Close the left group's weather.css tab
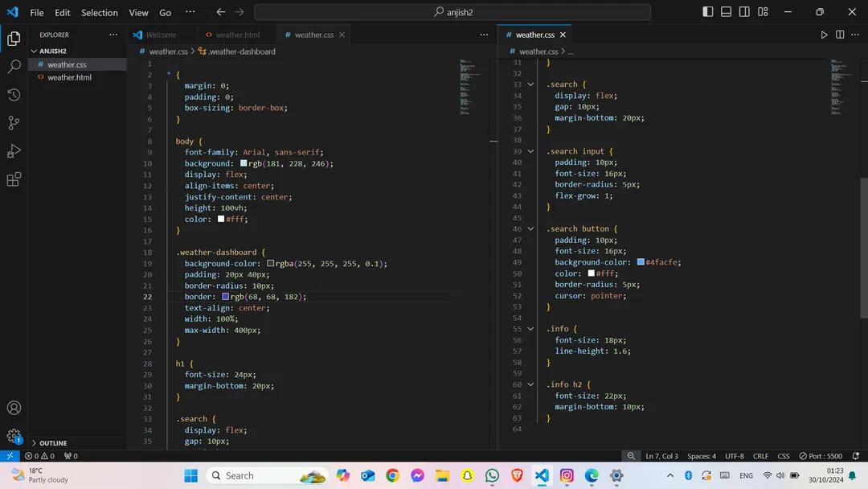This screenshot has height=489, width=868. click(342, 35)
